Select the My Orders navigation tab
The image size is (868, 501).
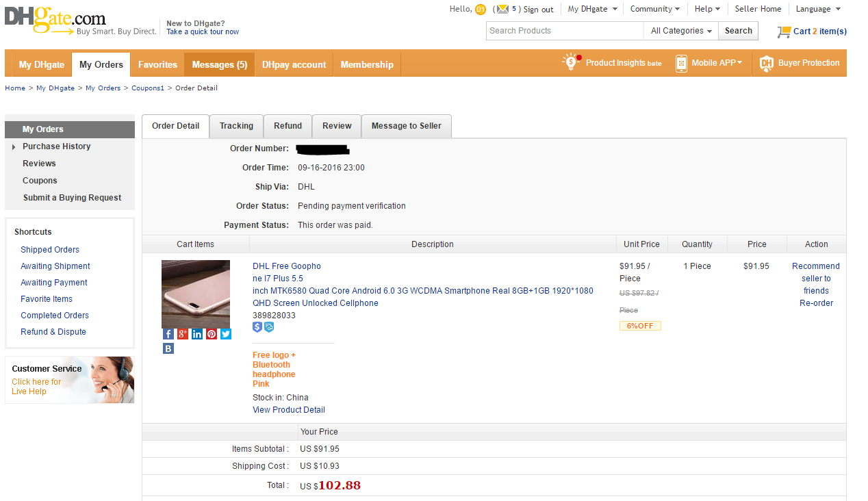tap(101, 64)
